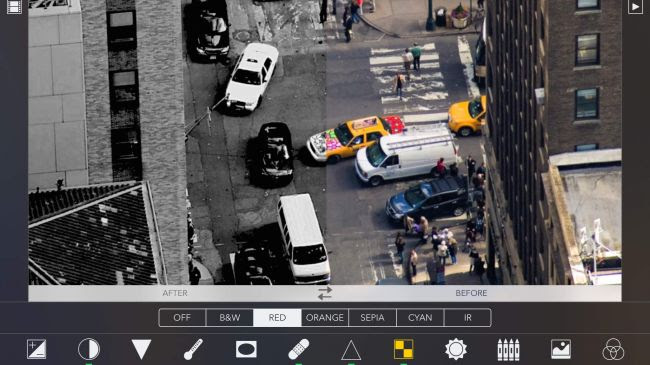Image resolution: width=650 pixels, height=365 pixels.
Task: Choose the B&W filter option
Action: pyautogui.click(x=230, y=318)
